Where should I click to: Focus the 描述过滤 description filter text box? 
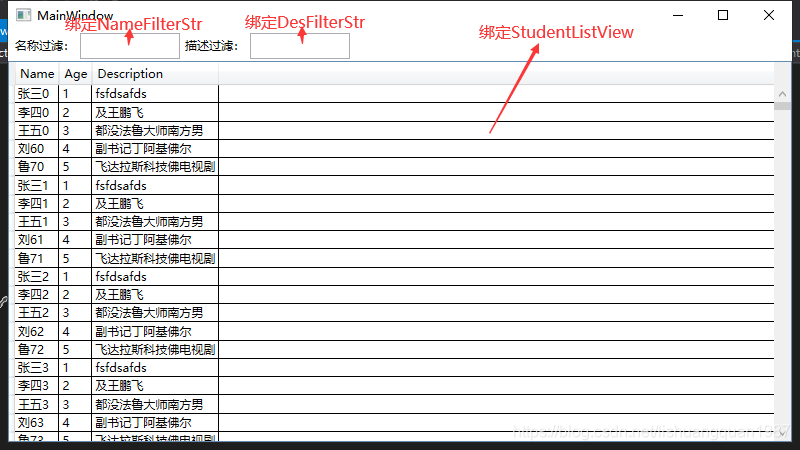[x=299, y=46]
